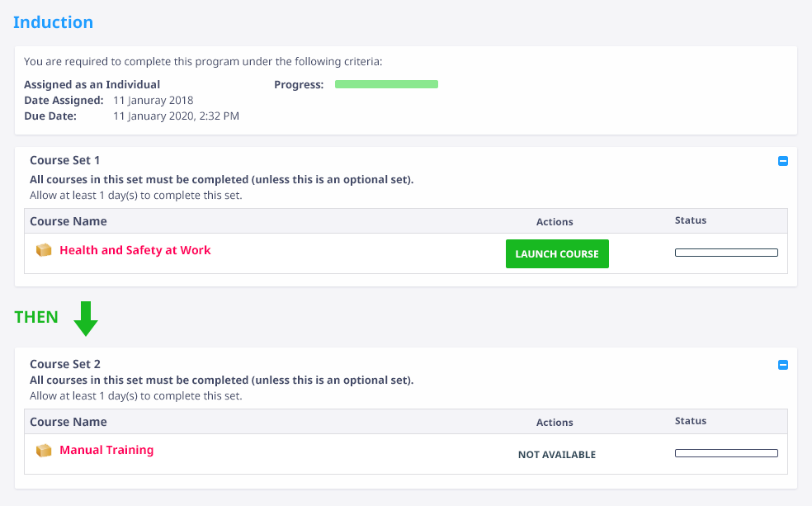Open the Health and Safety at Work link
The height and width of the screenshot is (506, 812).
click(135, 250)
